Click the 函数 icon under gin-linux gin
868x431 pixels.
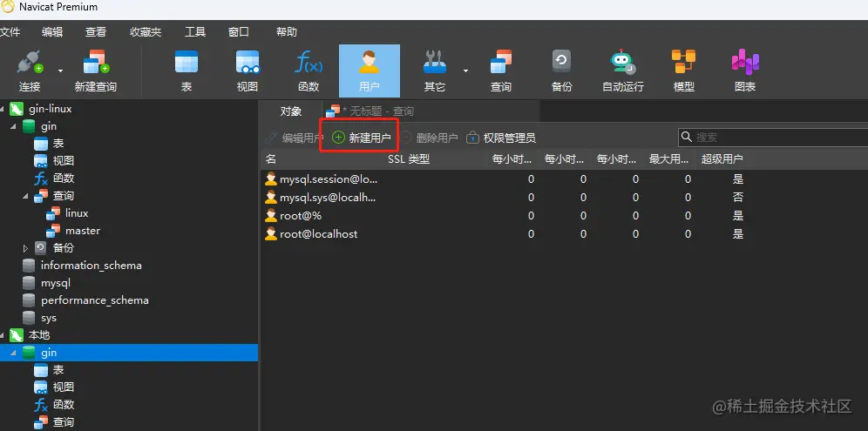point(41,178)
